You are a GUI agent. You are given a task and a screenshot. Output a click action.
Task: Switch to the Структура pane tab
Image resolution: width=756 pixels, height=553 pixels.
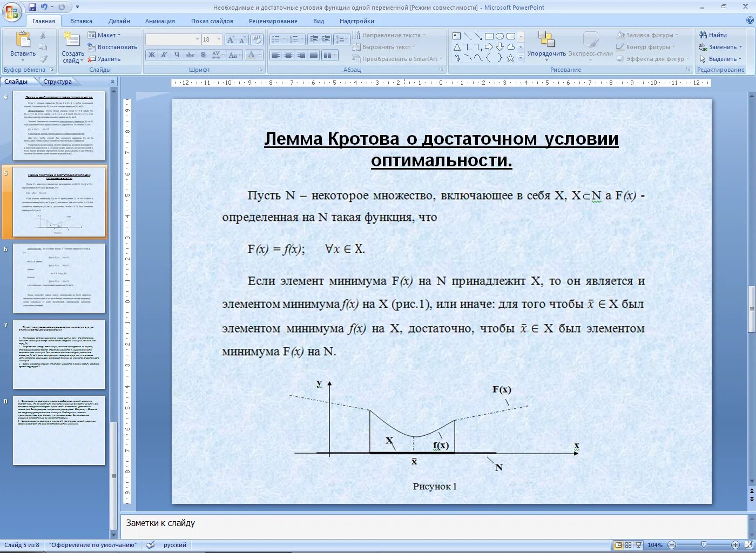click(x=58, y=82)
